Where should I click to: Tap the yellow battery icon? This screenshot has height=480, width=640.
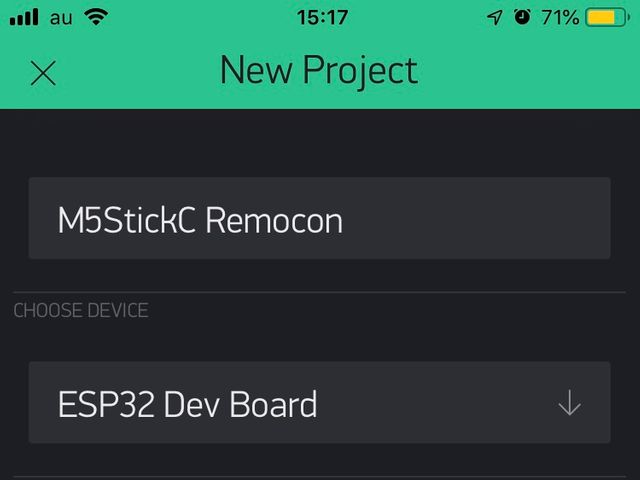[607, 18]
